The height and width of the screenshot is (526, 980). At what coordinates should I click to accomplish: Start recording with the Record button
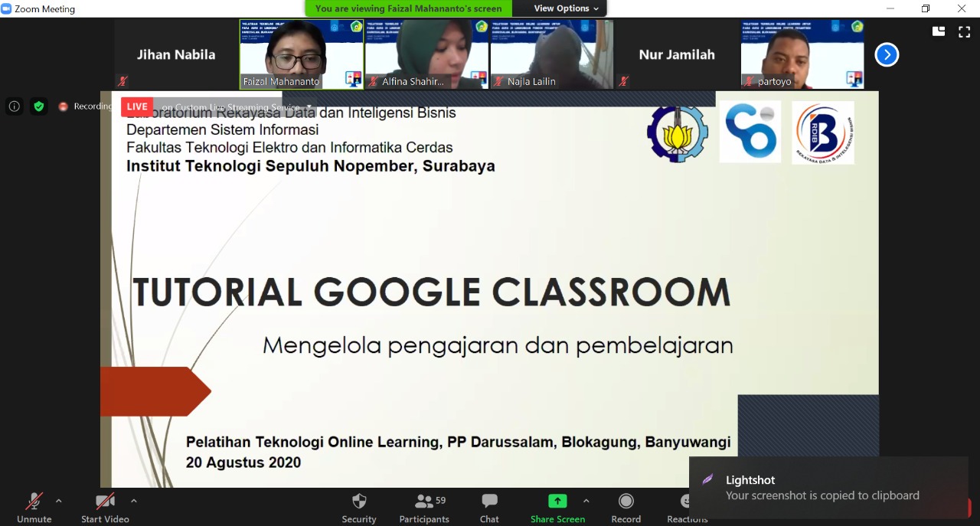point(626,507)
